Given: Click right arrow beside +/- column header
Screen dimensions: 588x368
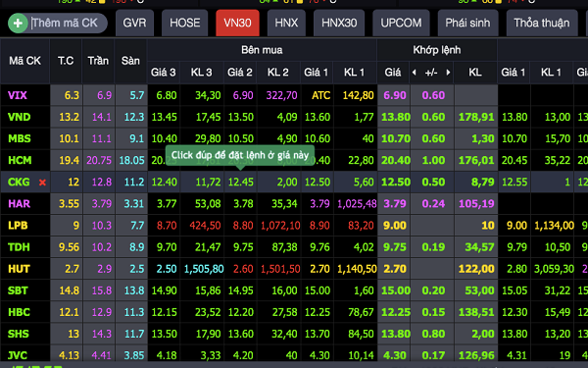Looking at the screenshot, I should click(x=448, y=72).
